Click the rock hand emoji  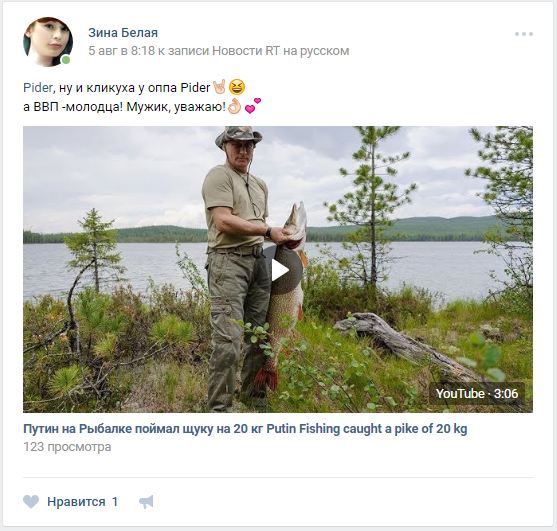tap(219, 87)
